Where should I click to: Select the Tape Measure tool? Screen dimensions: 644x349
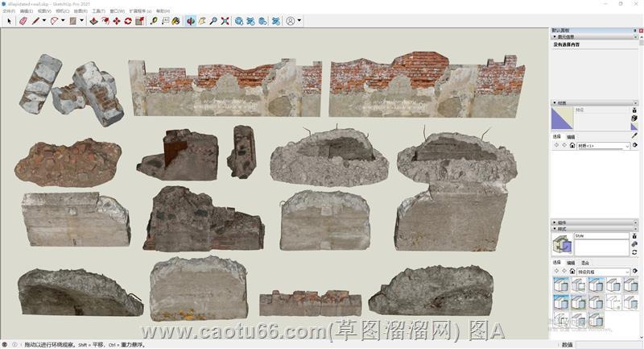[x=154, y=21]
